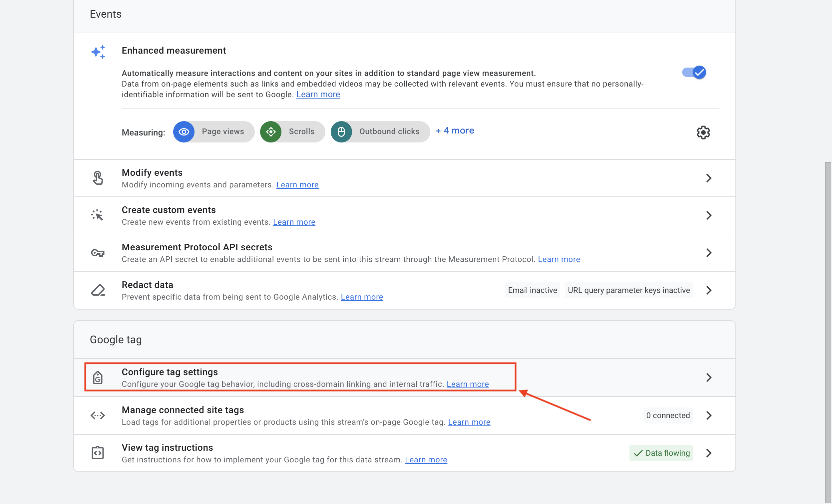The height and width of the screenshot is (504, 832).
Task: Open the Create custom events title
Action: click(169, 210)
